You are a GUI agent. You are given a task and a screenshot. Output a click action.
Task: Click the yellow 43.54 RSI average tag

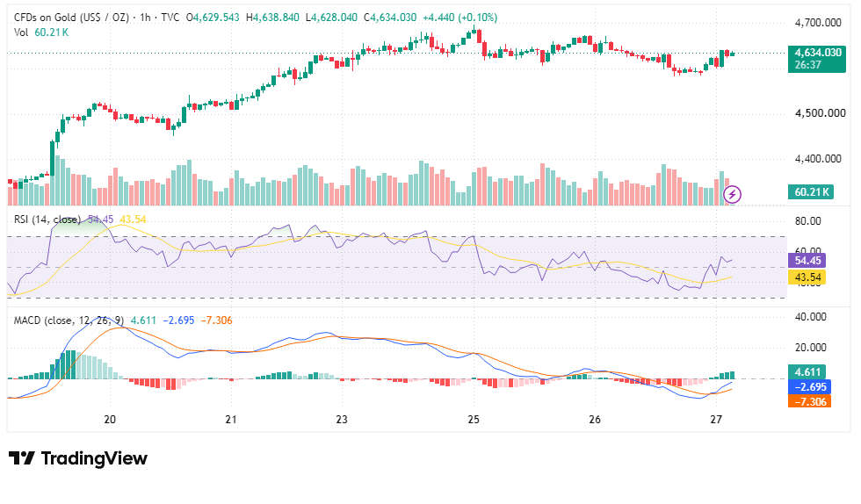(x=807, y=277)
